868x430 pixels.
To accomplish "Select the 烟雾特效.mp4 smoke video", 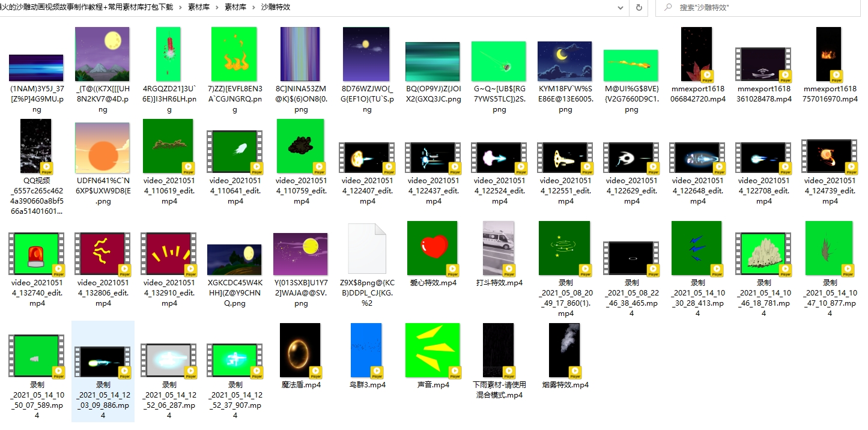I will [x=565, y=350].
